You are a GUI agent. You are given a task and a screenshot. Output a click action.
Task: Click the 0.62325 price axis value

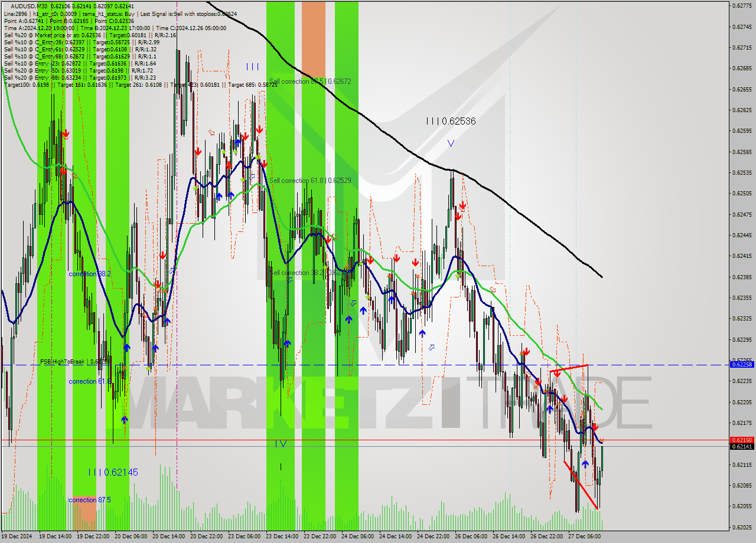(742, 318)
